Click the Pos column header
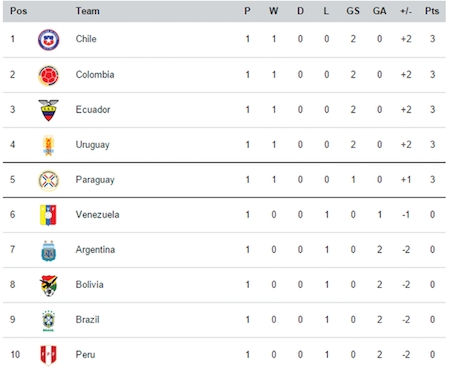This screenshot has width=450, height=370. pyautogui.click(x=18, y=11)
